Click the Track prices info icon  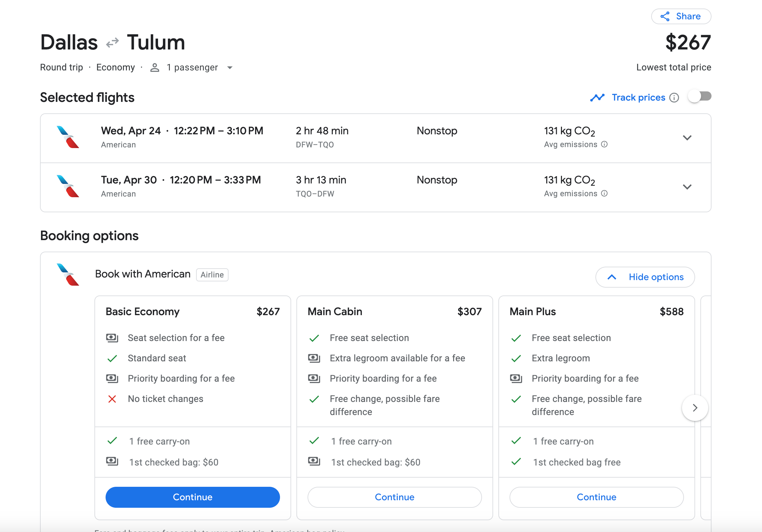pos(674,98)
